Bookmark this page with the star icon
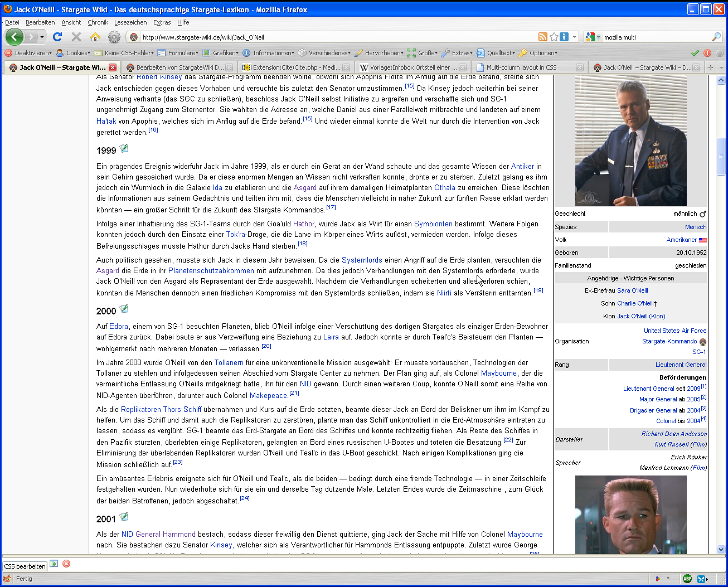 coord(554,37)
